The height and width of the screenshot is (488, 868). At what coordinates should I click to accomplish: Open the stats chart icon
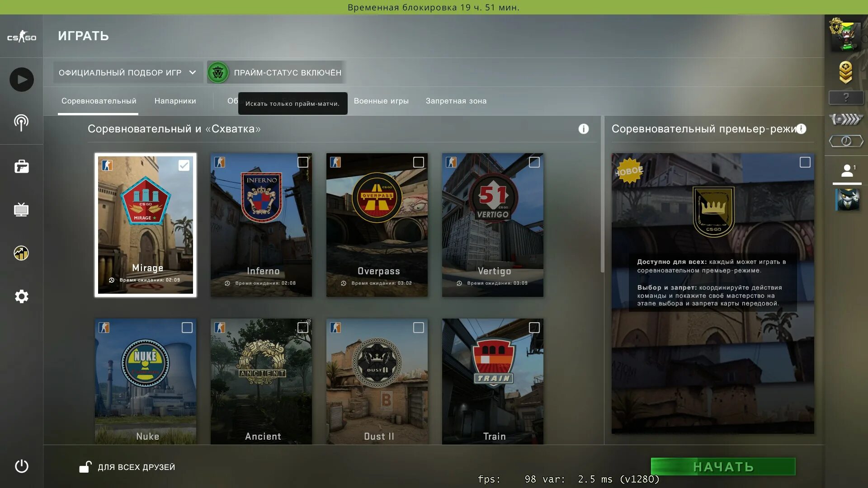tap(21, 253)
